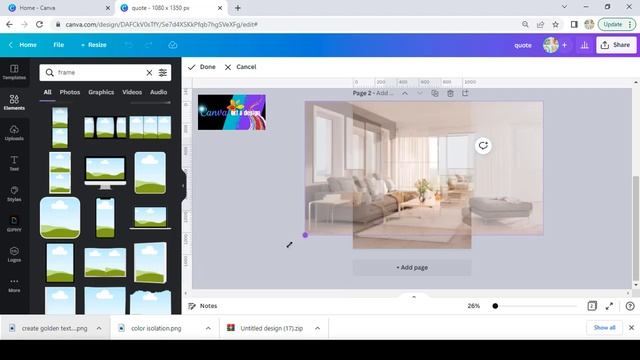Cancel the image crop
This screenshot has height=360, width=640.
240,67
